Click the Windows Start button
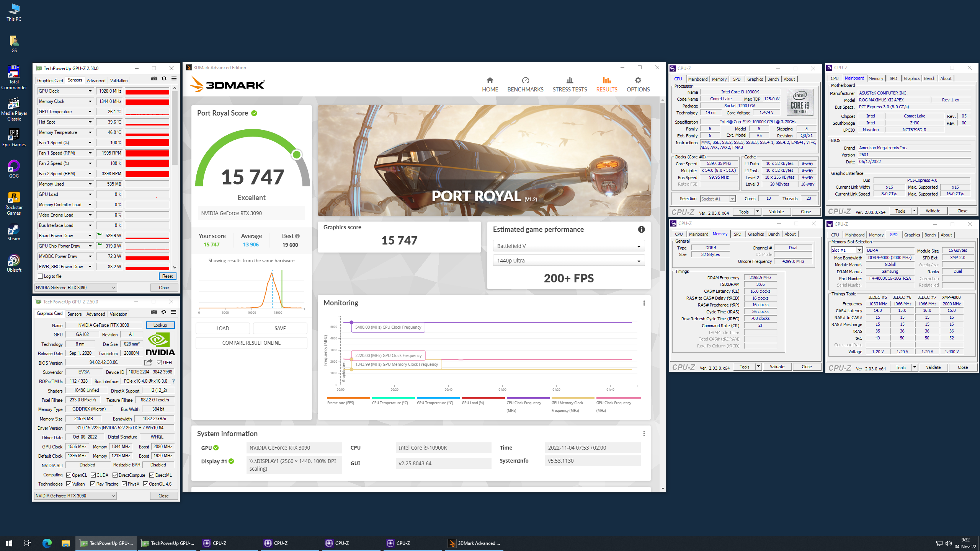Image resolution: width=980 pixels, height=551 pixels. pos(9,543)
